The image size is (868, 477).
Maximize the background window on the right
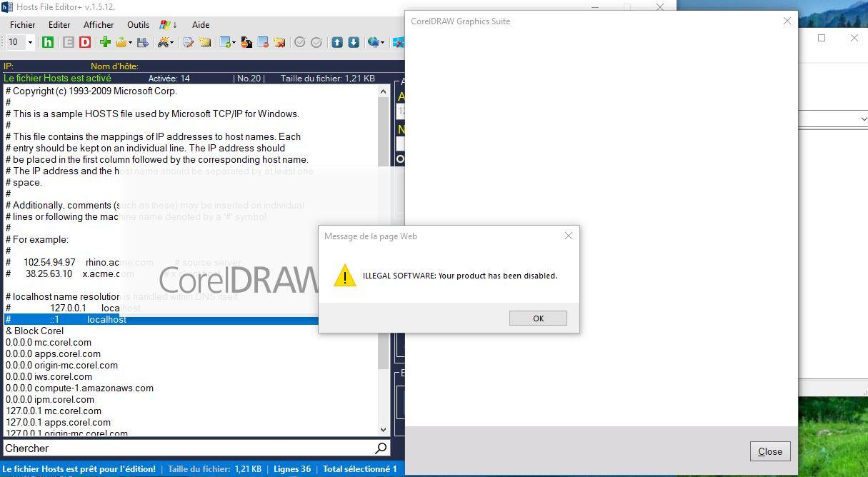click(822, 38)
